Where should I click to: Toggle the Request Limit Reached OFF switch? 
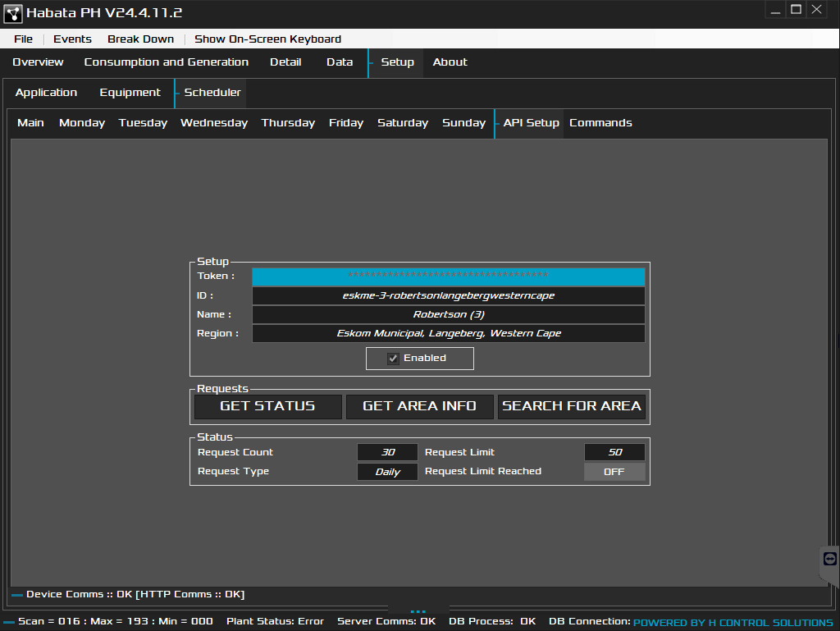click(x=614, y=472)
